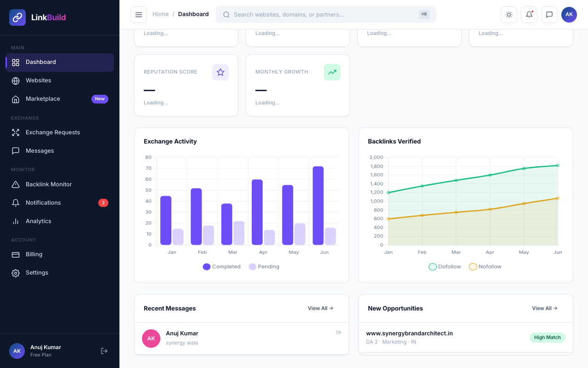Toggle the Pending legend in Exchange Activity
This screenshot has height=368, width=588.
(x=264, y=267)
